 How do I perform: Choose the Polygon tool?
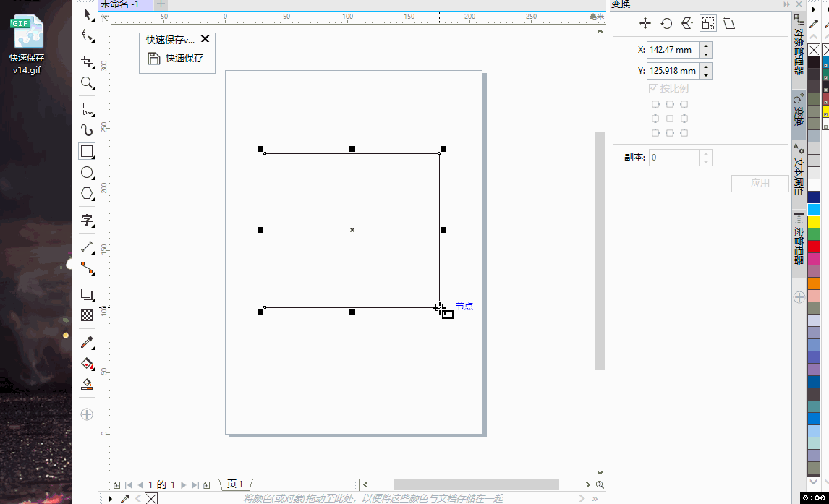(88, 194)
